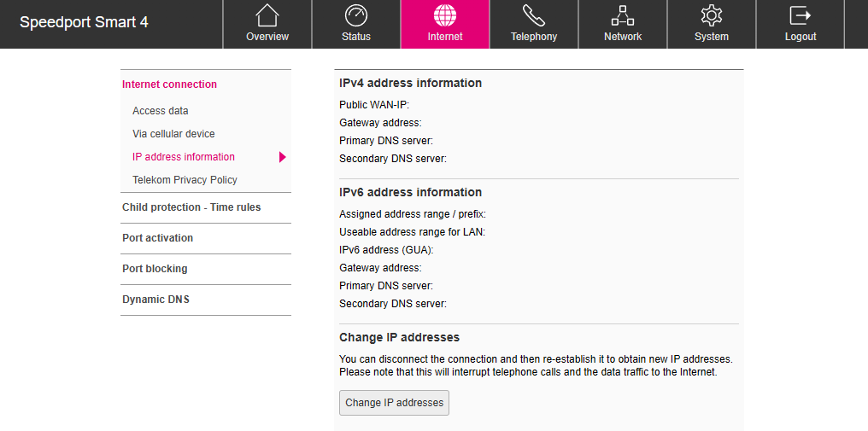This screenshot has height=431, width=868.
Task: Open the System gear icon
Action: pyautogui.click(x=712, y=15)
